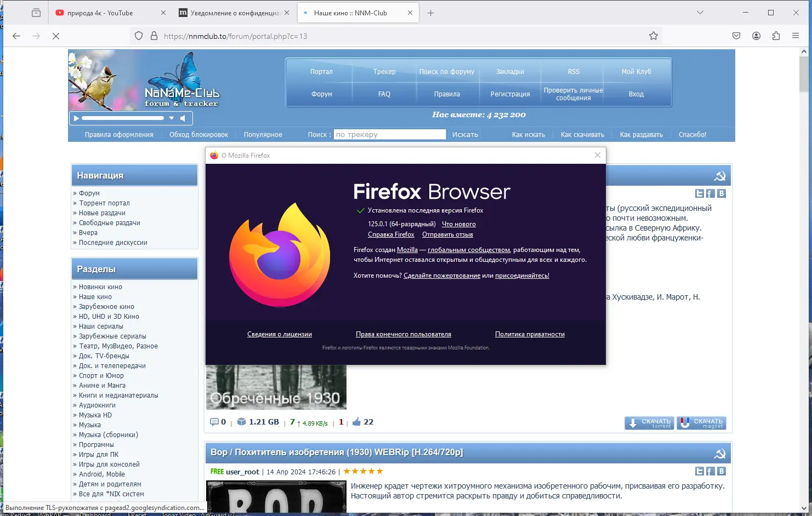Stop loading the current page
Viewport: 812px width, 516px height.
[56, 36]
